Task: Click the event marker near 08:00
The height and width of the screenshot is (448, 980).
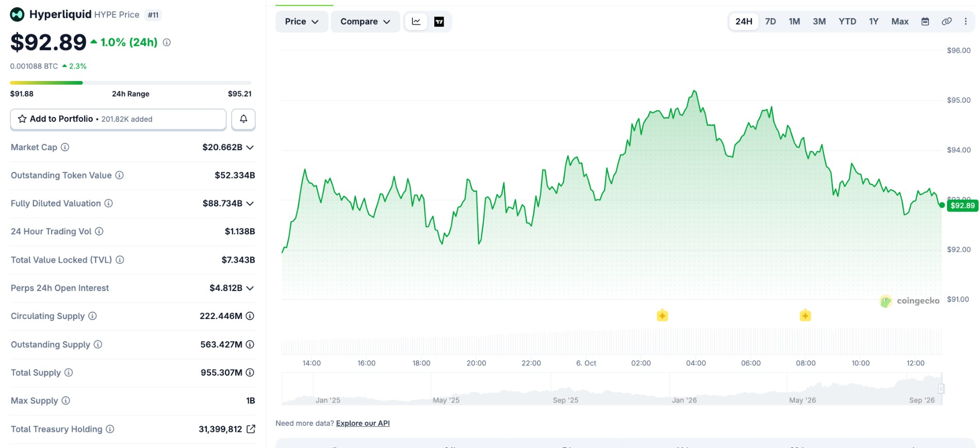Action: coord(805,315)
